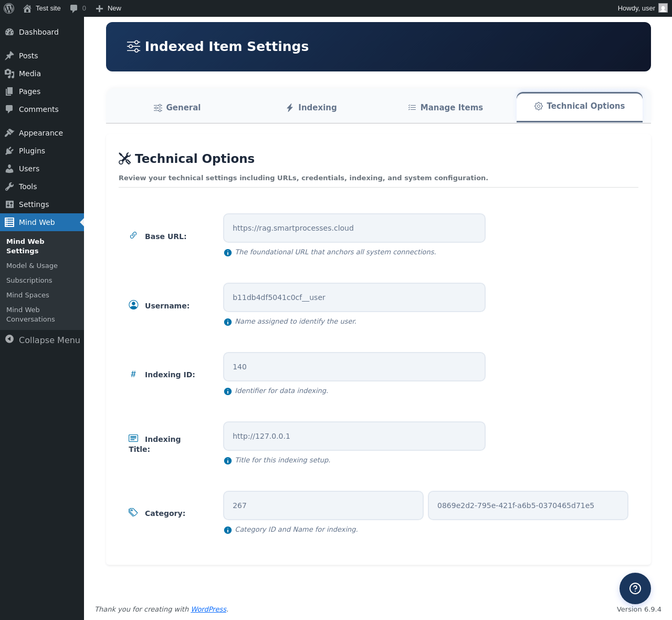The height and width of the screenshot is (620, 672).
Task: Click the comments bubble icon in admin bar
Action: 74,8
